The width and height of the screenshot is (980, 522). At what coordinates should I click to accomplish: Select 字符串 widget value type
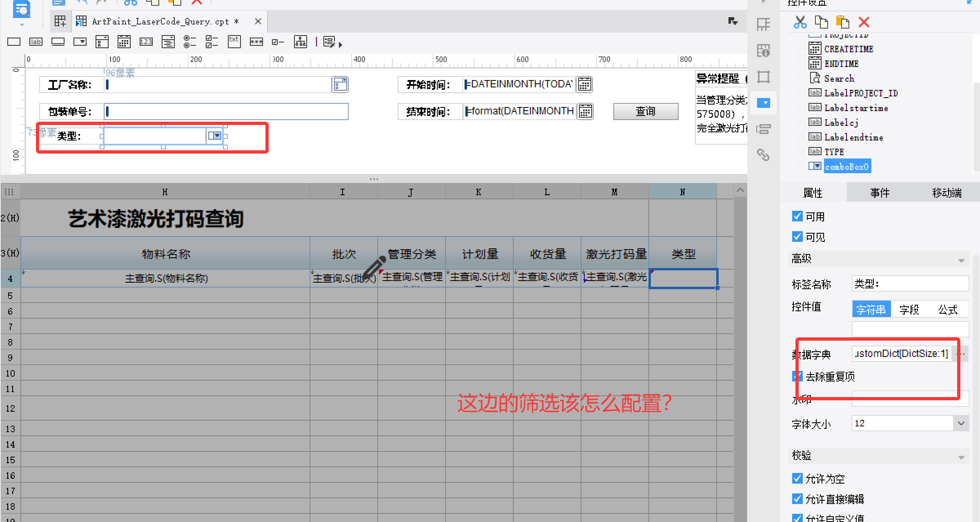coord(871,310)
